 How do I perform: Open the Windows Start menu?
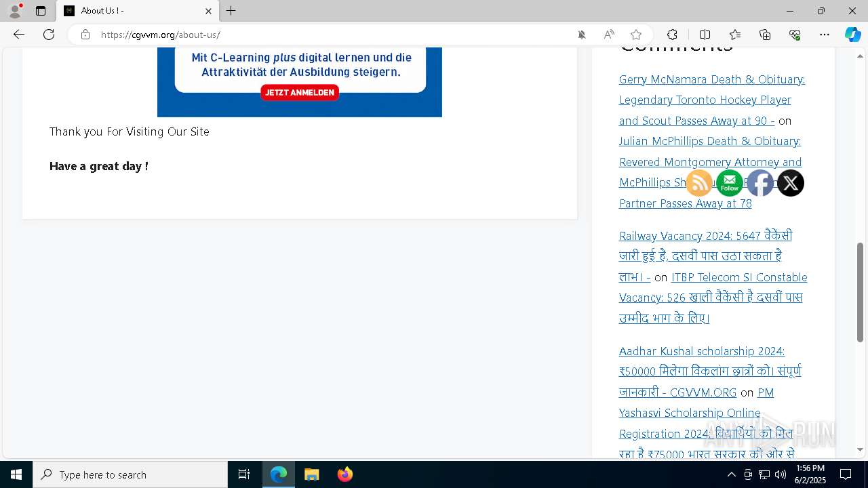[x=16, y=474]
